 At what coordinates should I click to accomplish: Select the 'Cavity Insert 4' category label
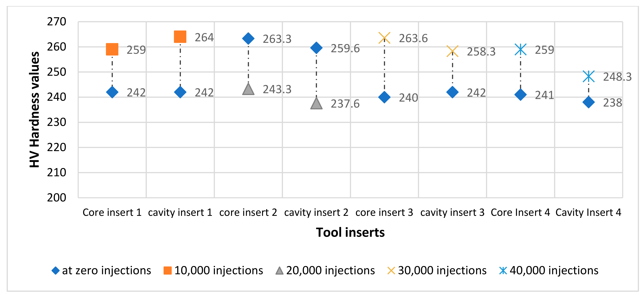588,213
